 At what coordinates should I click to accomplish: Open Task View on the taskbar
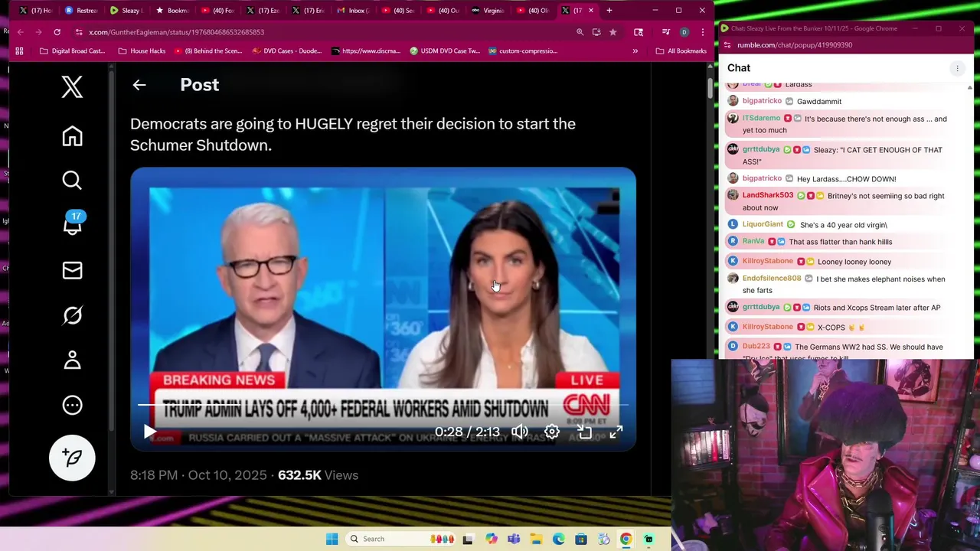point(468,539)
